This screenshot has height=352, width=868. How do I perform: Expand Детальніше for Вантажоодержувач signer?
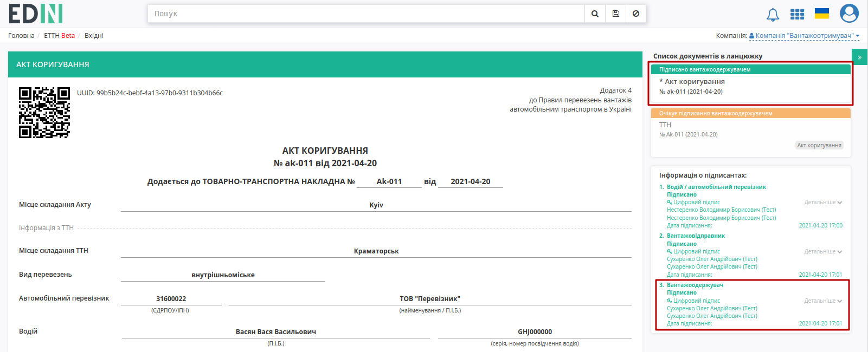[x=823, y=301]
